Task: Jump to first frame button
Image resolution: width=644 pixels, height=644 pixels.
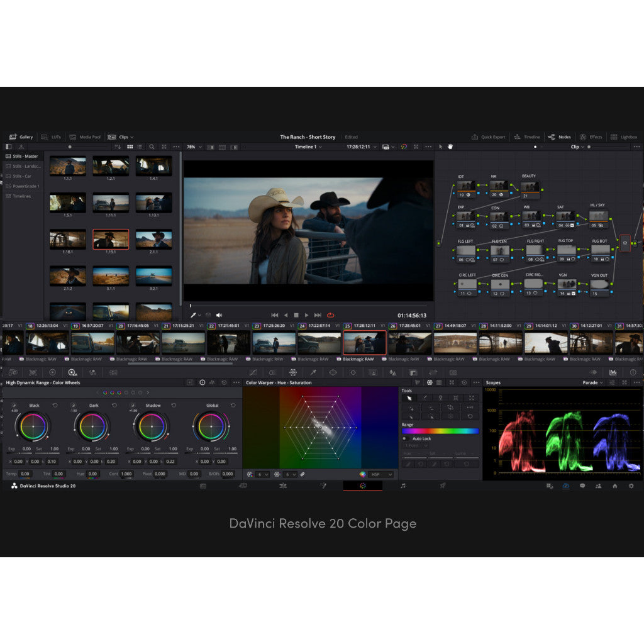Action: (x=275, y=315)
